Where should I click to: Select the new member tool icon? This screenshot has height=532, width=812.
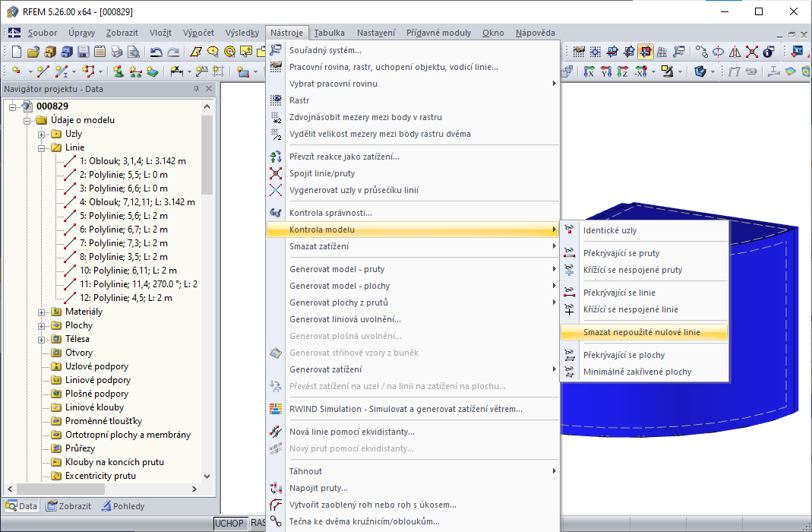point(61,71)
